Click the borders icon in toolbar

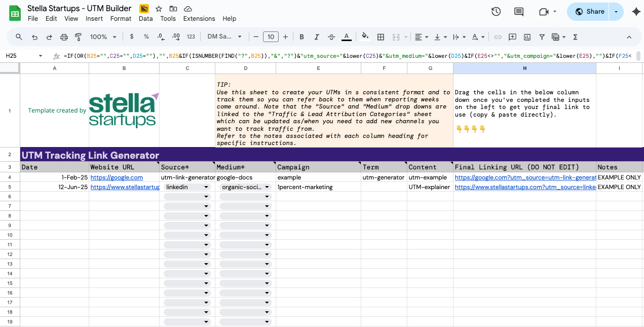click(381, 37)
